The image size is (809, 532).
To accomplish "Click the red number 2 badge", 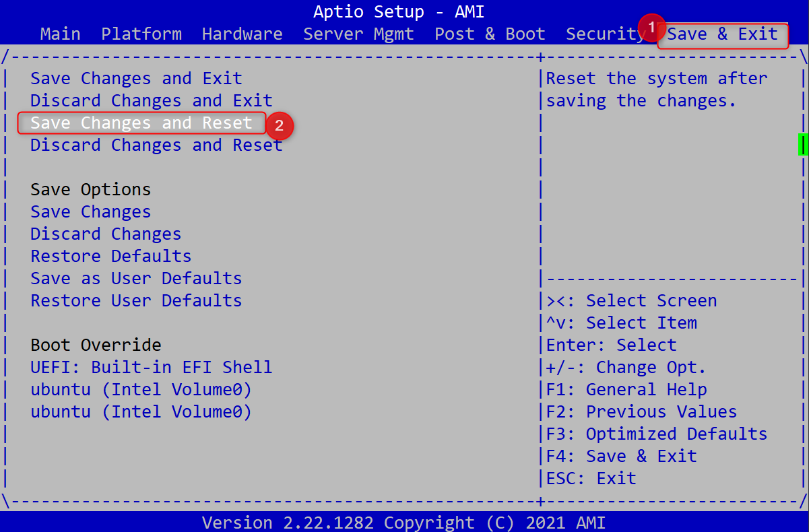I will [280, 126].
